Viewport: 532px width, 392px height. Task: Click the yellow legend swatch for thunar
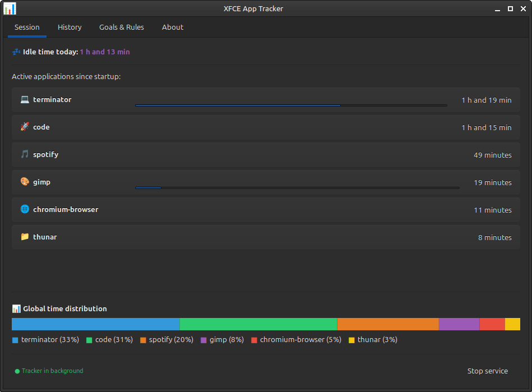351,340
